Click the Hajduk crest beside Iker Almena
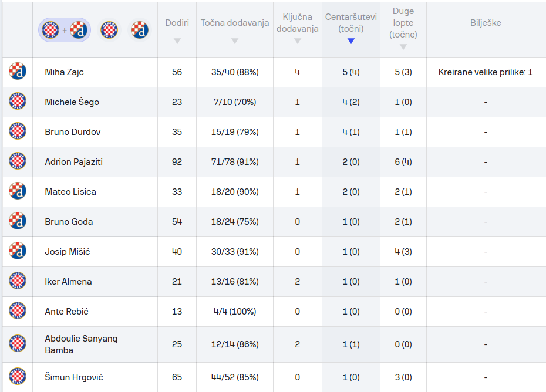The image size is (546, 392). pyautogui.click(x=18, y=281)
